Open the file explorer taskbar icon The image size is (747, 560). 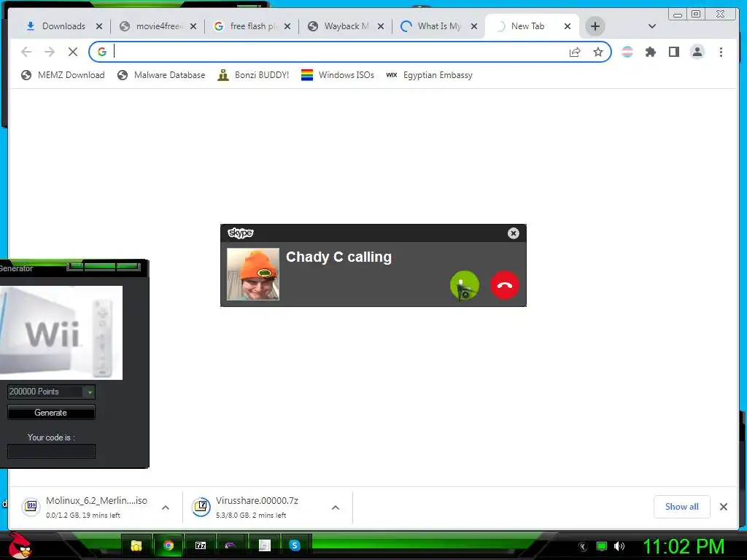click(136, 545)
